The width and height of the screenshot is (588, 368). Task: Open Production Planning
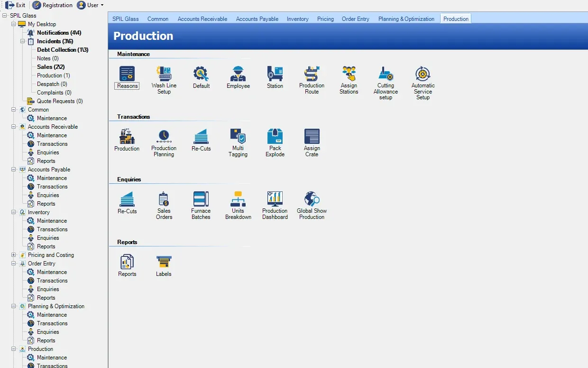pos(164,143)
